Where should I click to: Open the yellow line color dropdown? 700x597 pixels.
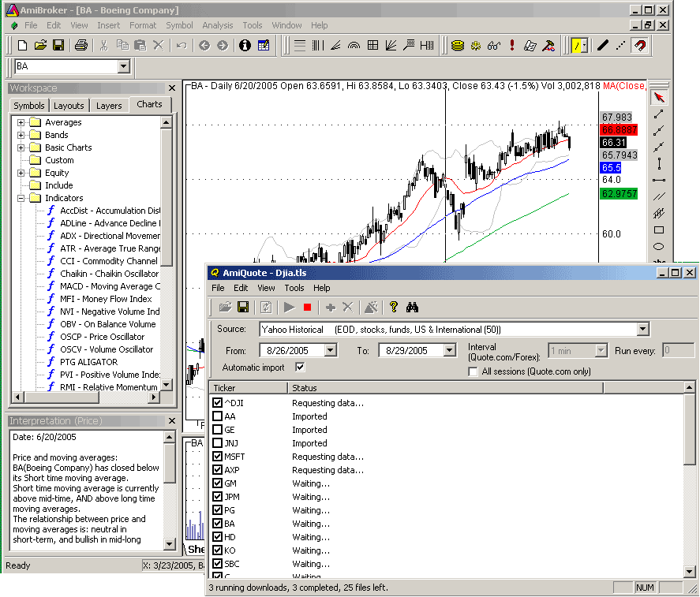[584, 45]
